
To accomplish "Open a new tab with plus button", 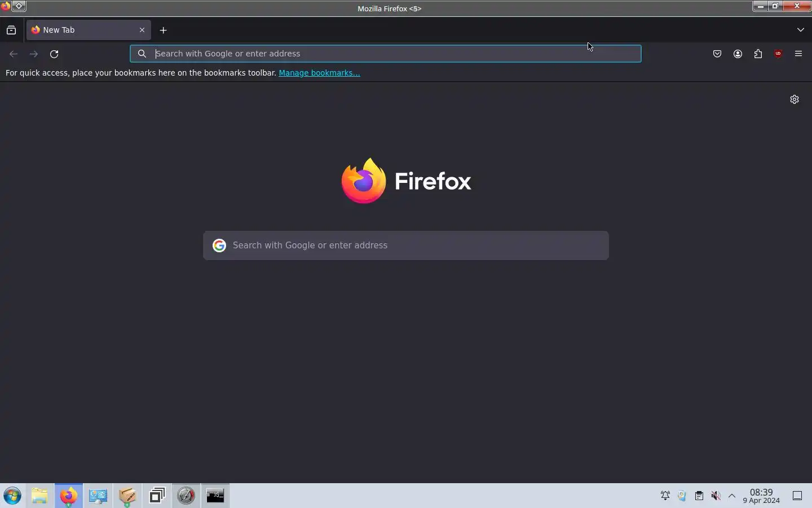I will [x=164, y=30].
